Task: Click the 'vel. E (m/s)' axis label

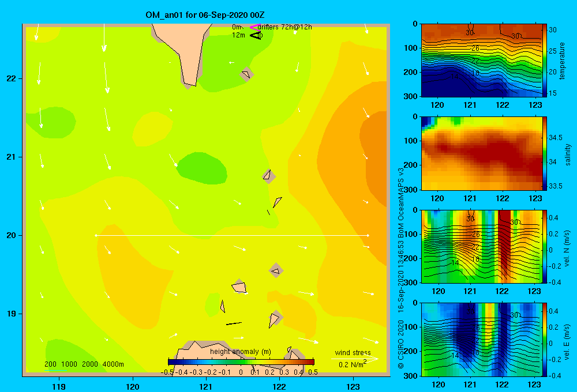Action: 567,341
